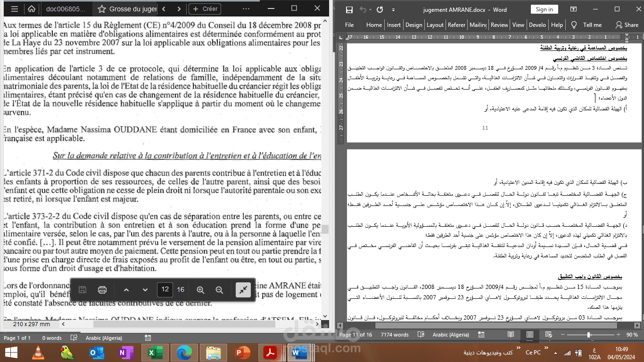Click '7174 words' in Word status bar
This screenshot has height=362, width=644.
tap(395, 335)
